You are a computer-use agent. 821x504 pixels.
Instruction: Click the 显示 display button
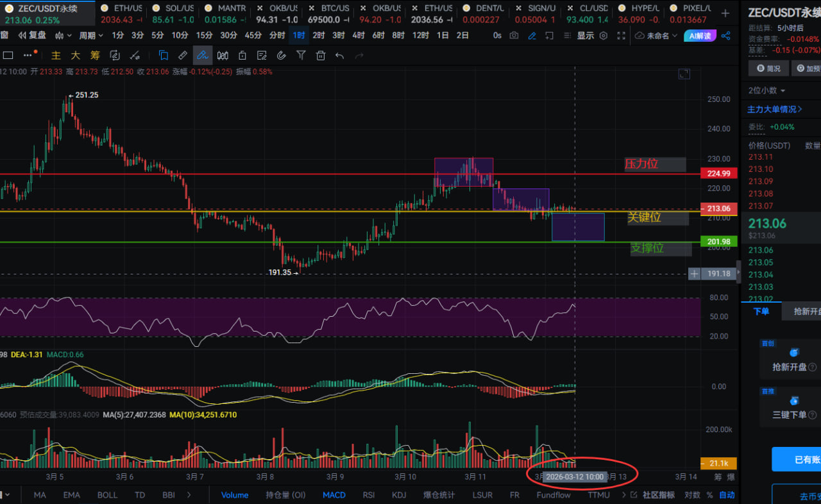pyautogui.click(x=585, y=36)
